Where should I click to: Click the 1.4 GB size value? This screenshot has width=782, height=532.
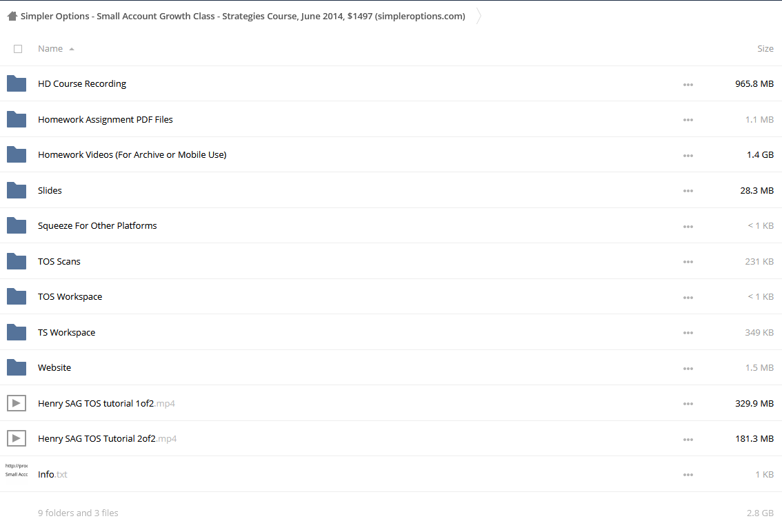click(x=760, y=155)
